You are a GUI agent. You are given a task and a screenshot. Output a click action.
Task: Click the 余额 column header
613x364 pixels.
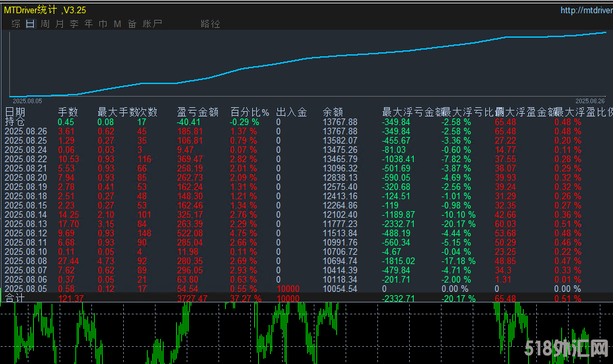coord(333,113)
